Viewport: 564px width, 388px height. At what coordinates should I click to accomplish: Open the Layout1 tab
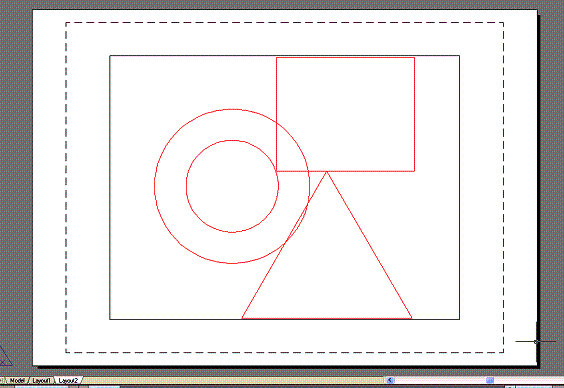point(41,380)
